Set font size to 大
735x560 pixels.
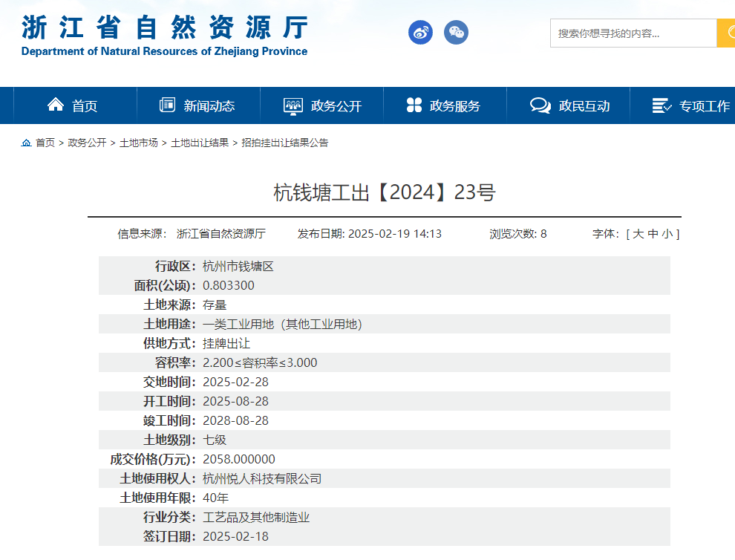pos(638,233)
